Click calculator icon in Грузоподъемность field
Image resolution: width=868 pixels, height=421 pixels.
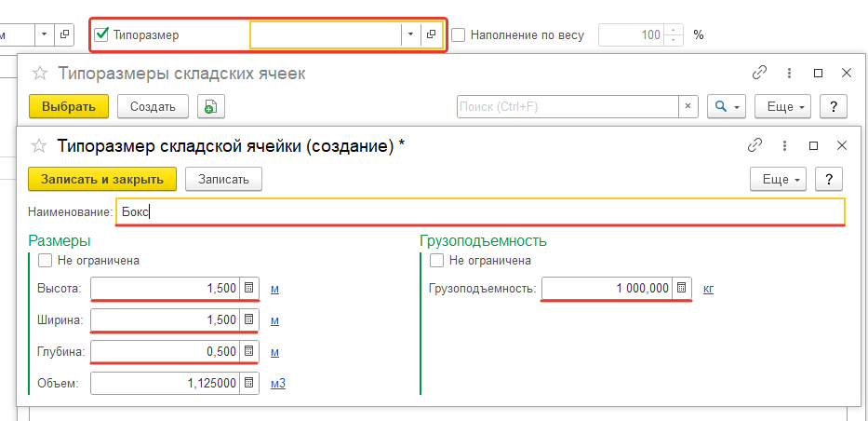pyautogui.click(x=681, y=289)
